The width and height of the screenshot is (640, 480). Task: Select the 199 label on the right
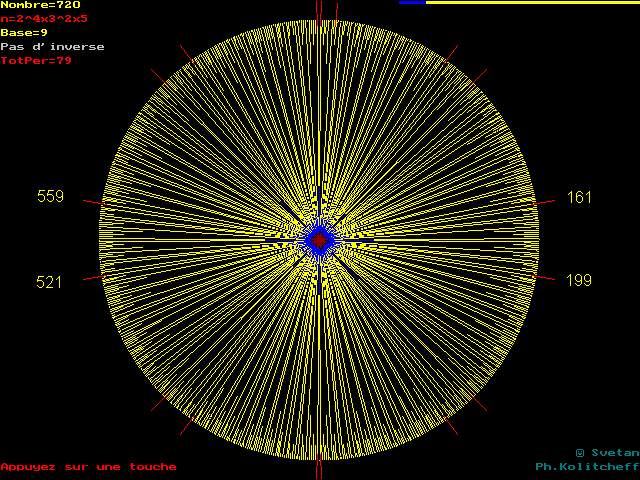pyautogui.click(x=580, y=280)
